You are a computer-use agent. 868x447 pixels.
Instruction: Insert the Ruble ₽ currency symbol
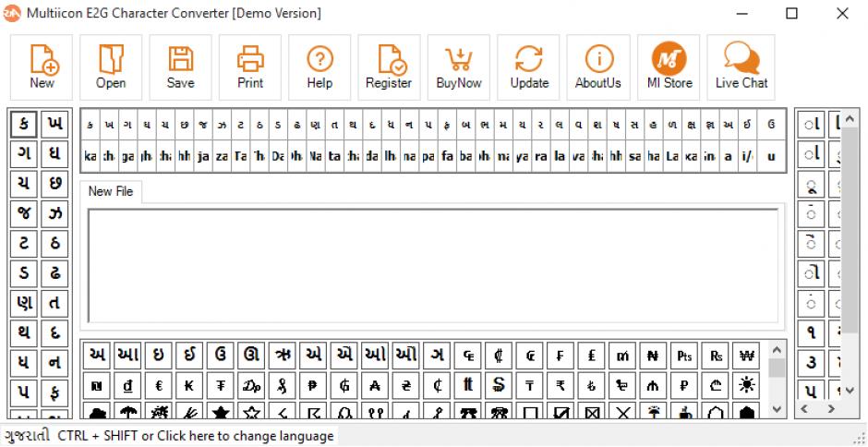pyautogui.click(x=684, y=385)
